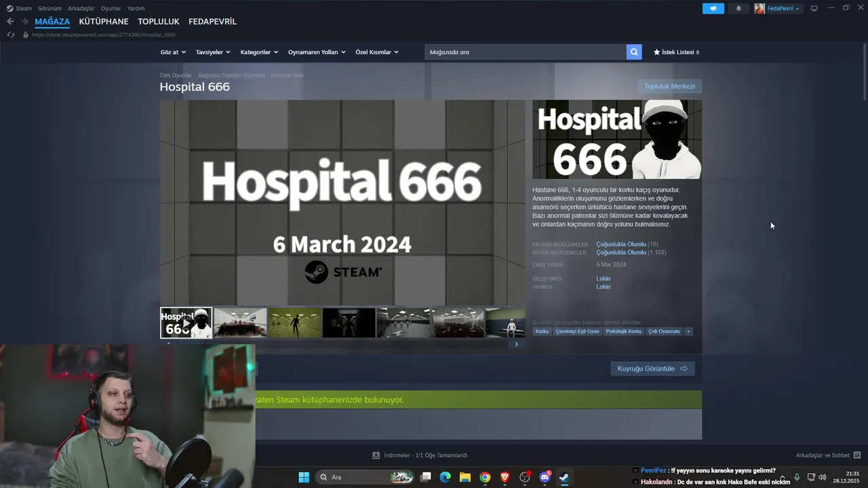The image size is (868, 488).
Task: Click the OBS icon in the taskbar
Action: point(525,477)
